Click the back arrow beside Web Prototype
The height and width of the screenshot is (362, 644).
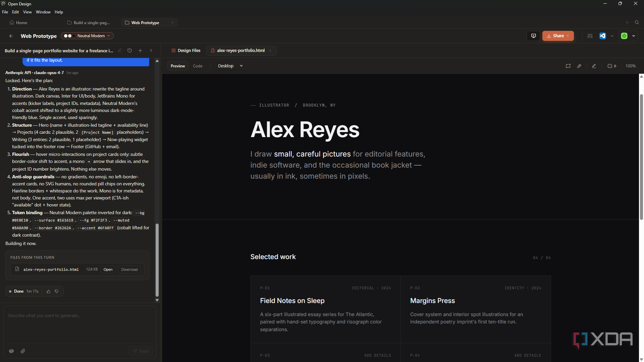pyautogui.click(x=11, y=36)
